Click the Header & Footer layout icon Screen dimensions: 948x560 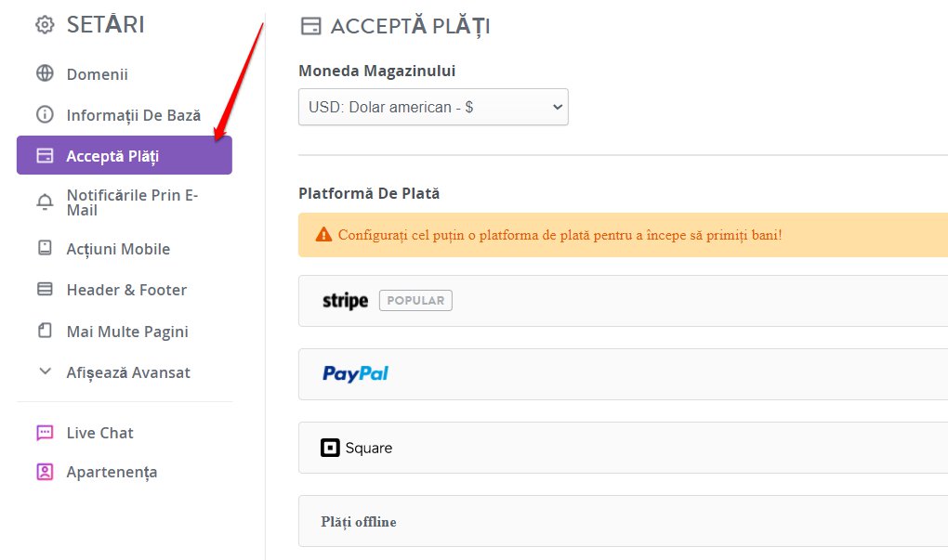(45, 289)
